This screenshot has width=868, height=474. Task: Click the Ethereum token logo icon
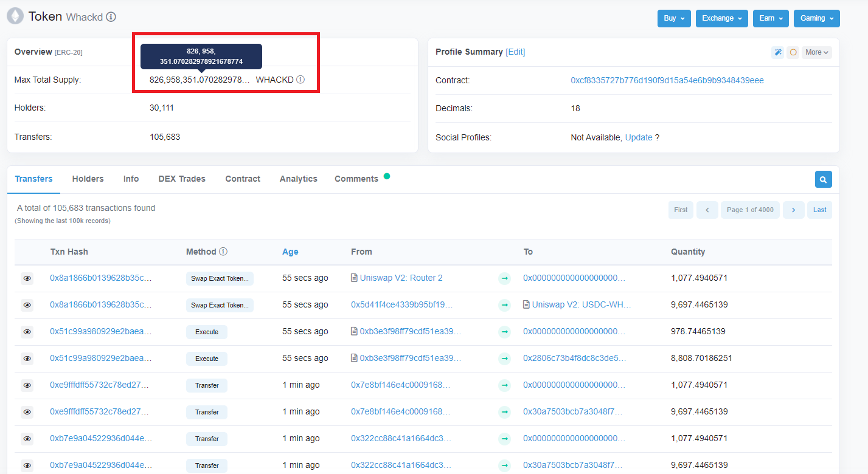click(15, 16)
